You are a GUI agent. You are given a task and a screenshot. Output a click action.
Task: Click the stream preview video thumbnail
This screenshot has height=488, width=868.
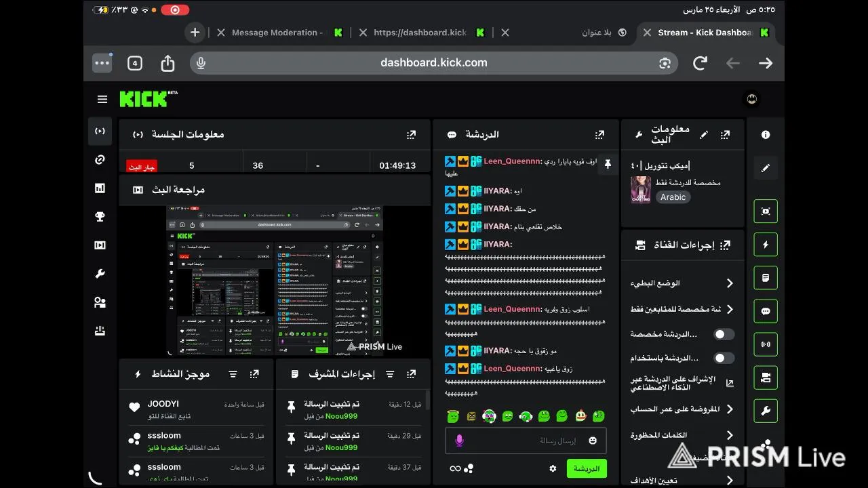275,281
